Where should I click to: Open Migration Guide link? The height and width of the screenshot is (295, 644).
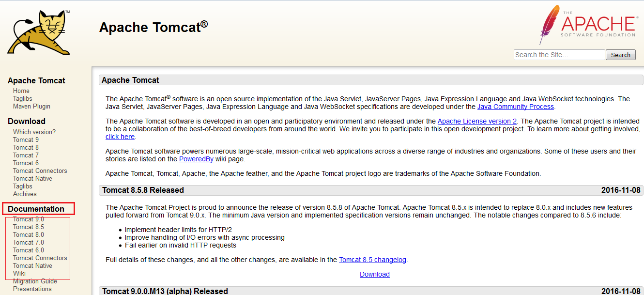coord(35,281)
